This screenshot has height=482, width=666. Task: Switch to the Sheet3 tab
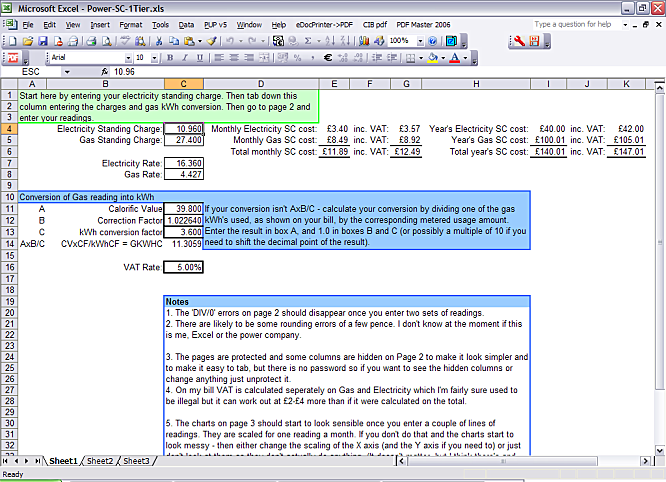click(x=136, y=461)
